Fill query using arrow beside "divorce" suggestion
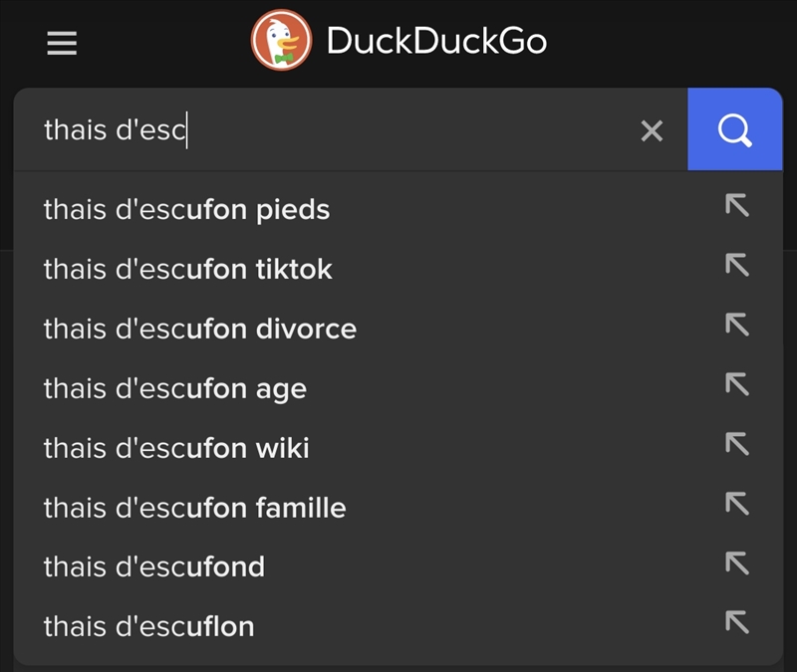The width and height of the screenshot is (797, 672). click(x=736, y=326)
